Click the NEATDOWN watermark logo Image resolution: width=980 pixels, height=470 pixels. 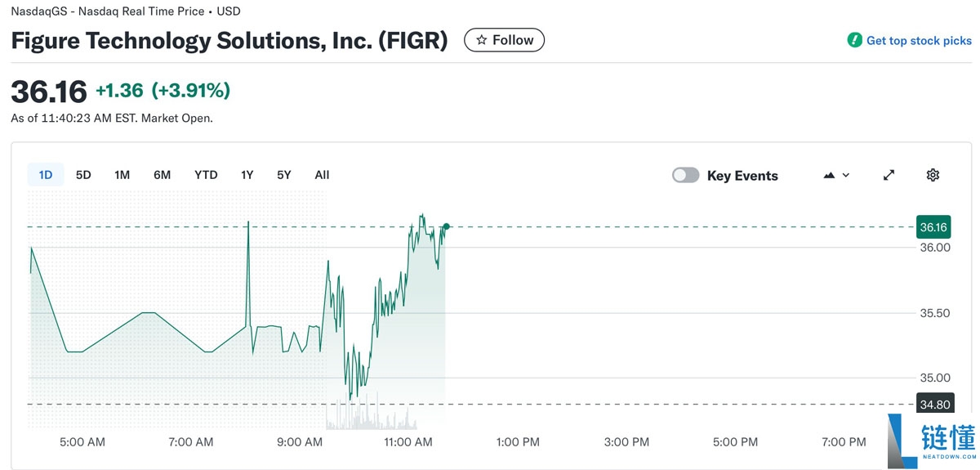932,441
